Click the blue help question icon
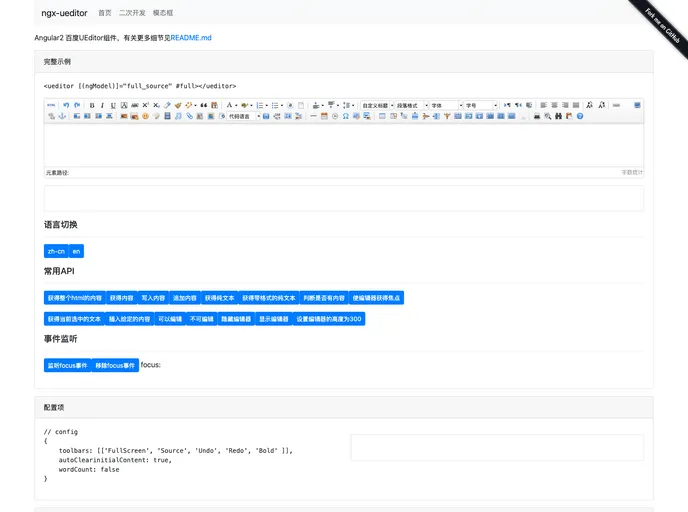The width and height of the screenshot is (688, 512). (x=580, y=116)
